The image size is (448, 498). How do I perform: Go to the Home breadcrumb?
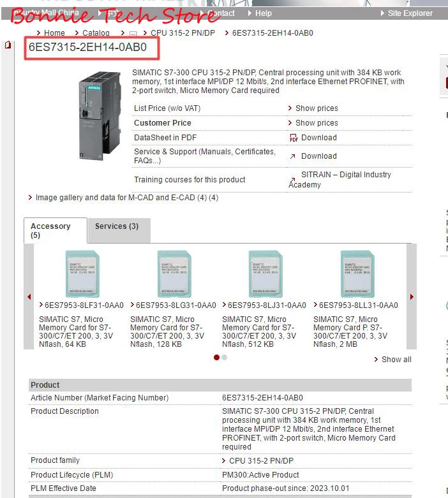click(54, 33)
